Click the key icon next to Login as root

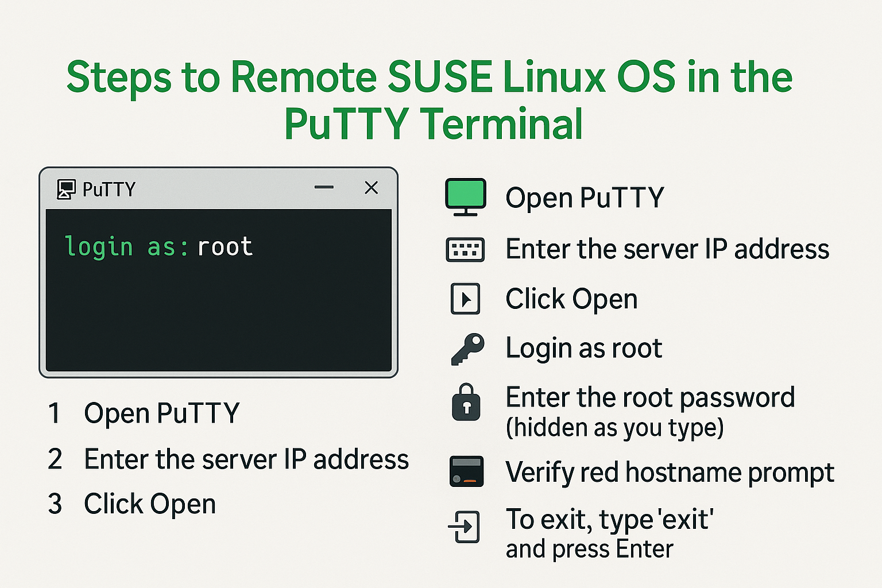pos(467,349)
